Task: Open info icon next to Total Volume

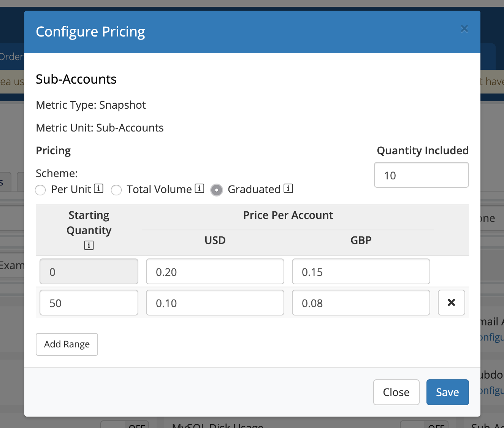Action: (x=200, y=189)
